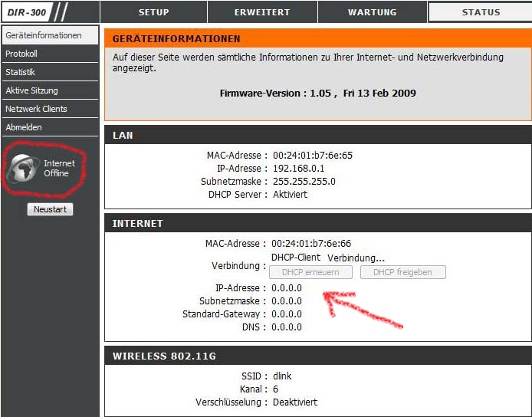Open the SETUP tab
Viewport: 532px width, 417px height.
[x=153, y=12]
